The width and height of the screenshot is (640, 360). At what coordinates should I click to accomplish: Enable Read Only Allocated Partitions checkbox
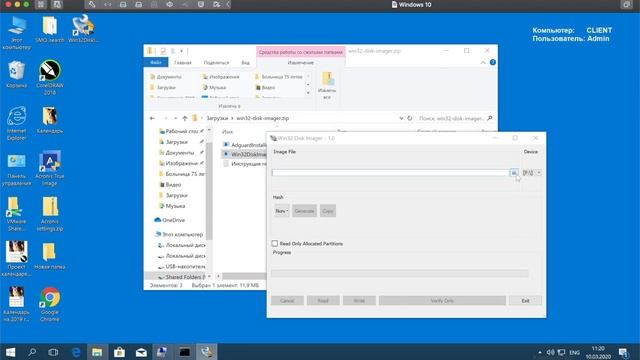click(275, 243)
